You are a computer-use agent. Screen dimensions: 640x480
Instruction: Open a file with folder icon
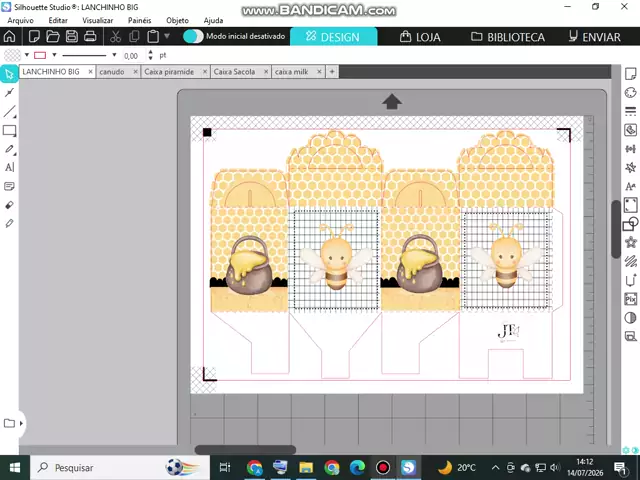[x=53, y=36]
